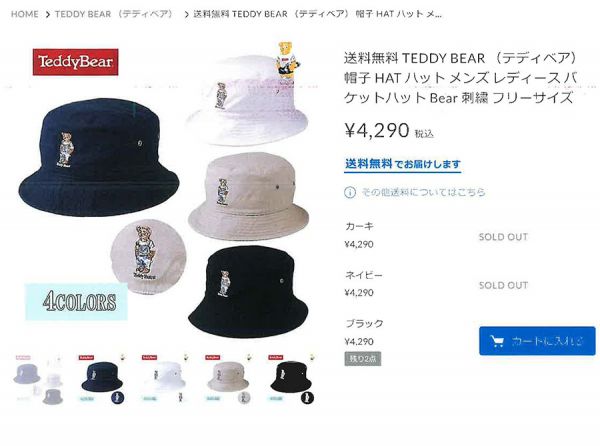
Task: Click the info icon beside shipping details
Action: (x=349, y=192)
